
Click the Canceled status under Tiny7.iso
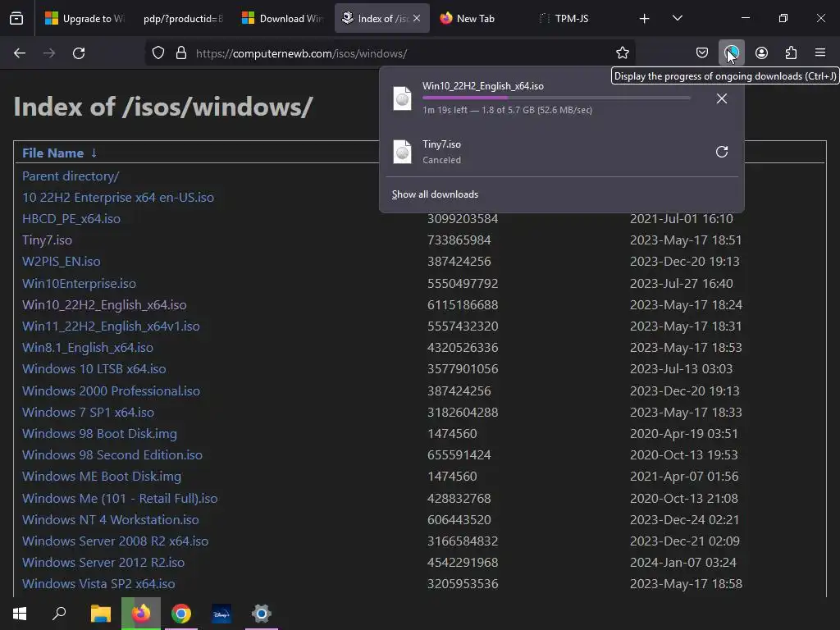tap(441, 160)
